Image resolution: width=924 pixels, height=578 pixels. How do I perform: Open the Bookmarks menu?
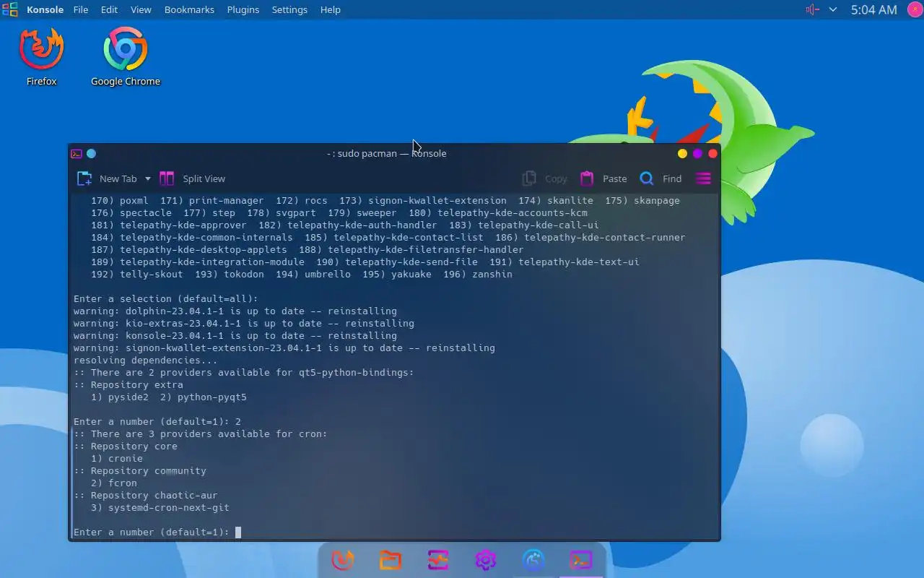(x=189, y=9)
